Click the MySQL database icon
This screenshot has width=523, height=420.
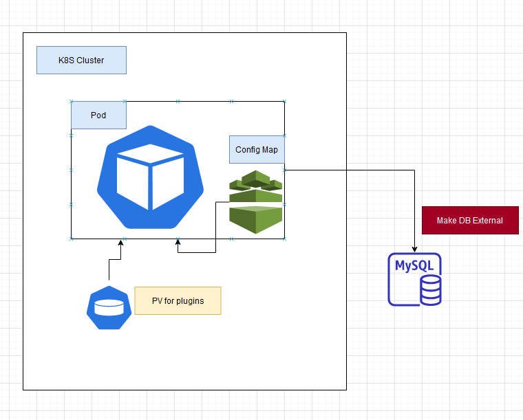(414, 279)
